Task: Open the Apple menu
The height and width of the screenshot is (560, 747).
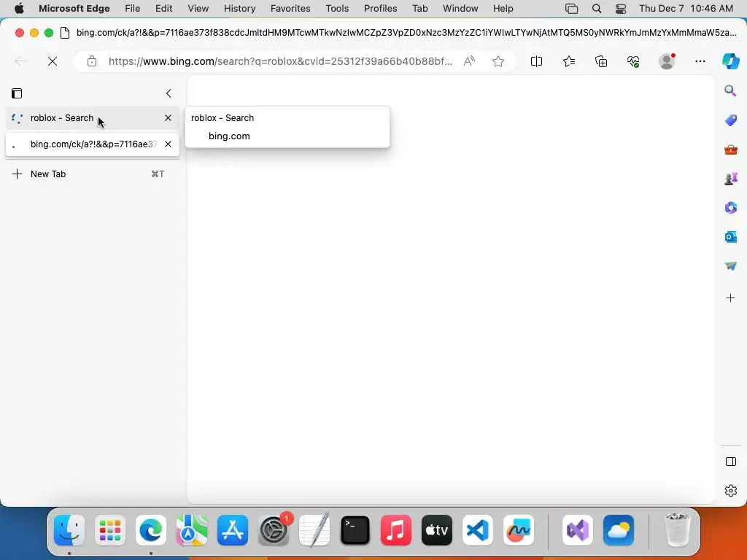Action: tap(19, 9)
